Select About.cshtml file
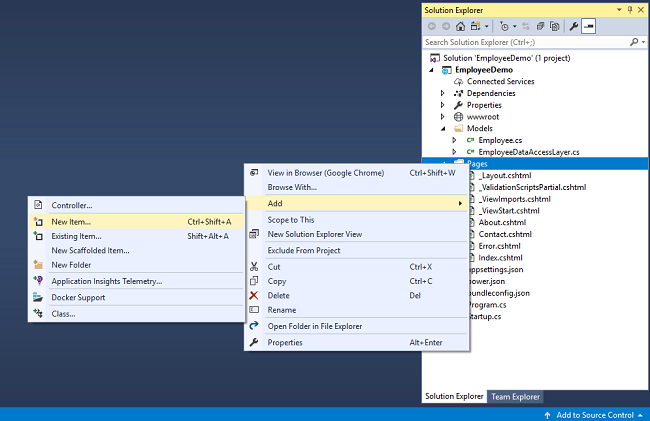The image size is (650, 421). [x=502, y=223]
